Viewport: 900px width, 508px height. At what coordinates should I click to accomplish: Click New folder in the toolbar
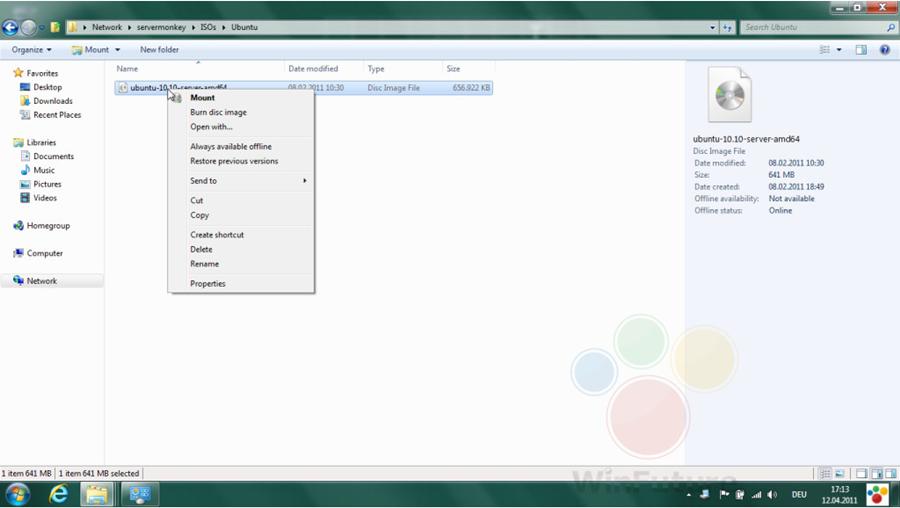coord(160,50)
